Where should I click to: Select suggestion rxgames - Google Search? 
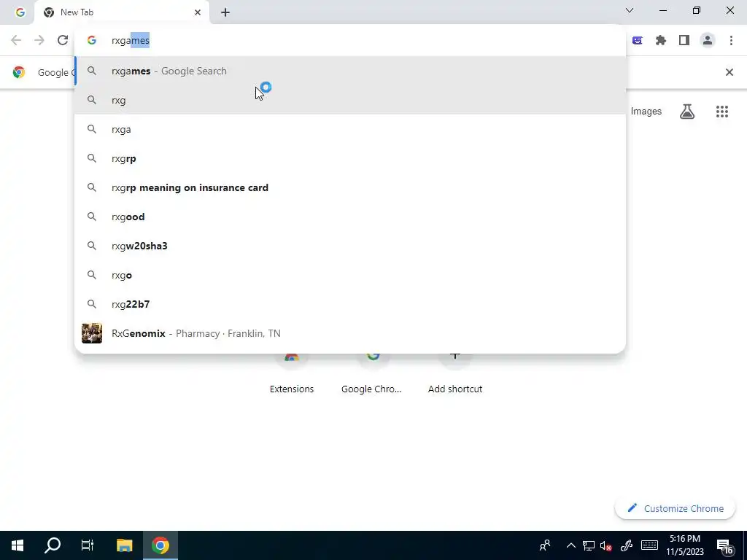(x=350, y=71)
